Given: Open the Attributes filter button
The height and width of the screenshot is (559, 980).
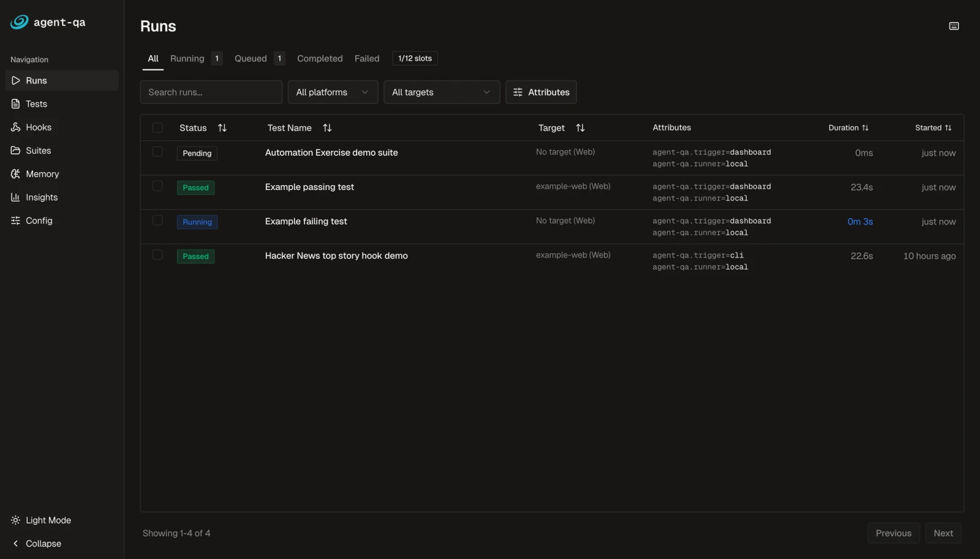Looking at the screenshot, I should (x=541, y=92).
